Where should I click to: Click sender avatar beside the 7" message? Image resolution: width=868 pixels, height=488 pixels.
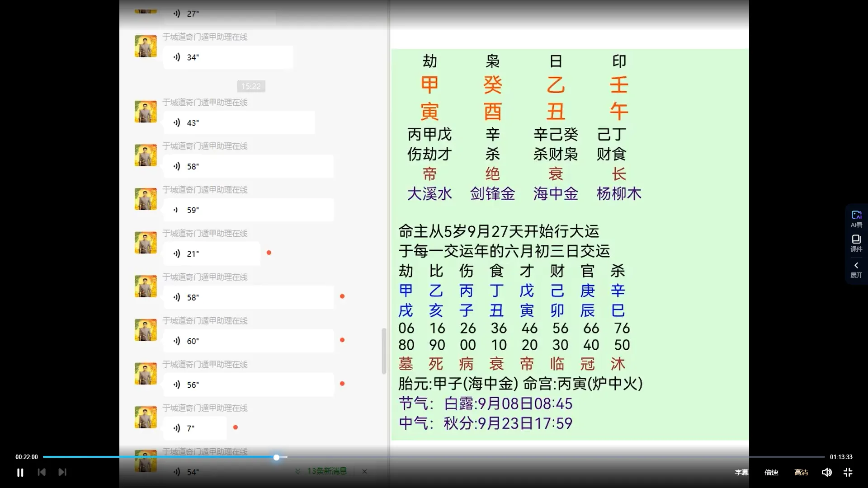tap(146, 418)
